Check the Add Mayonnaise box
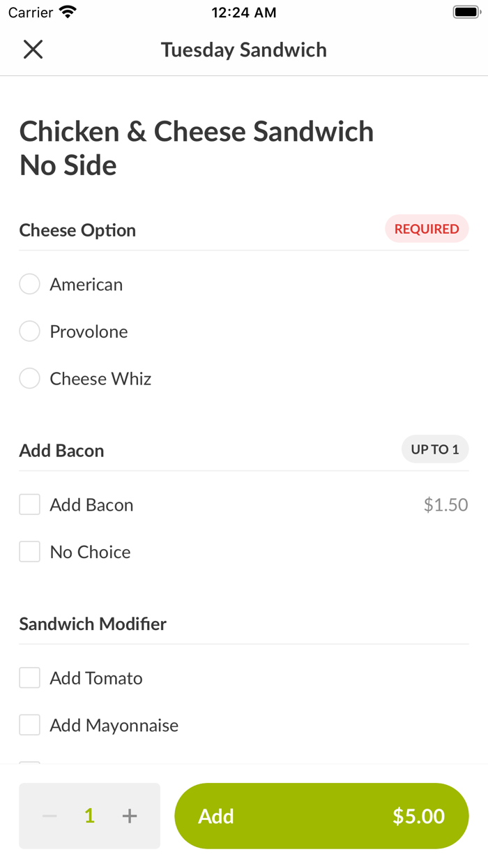This screenshot has height=868, width=488. coord(29,726)
